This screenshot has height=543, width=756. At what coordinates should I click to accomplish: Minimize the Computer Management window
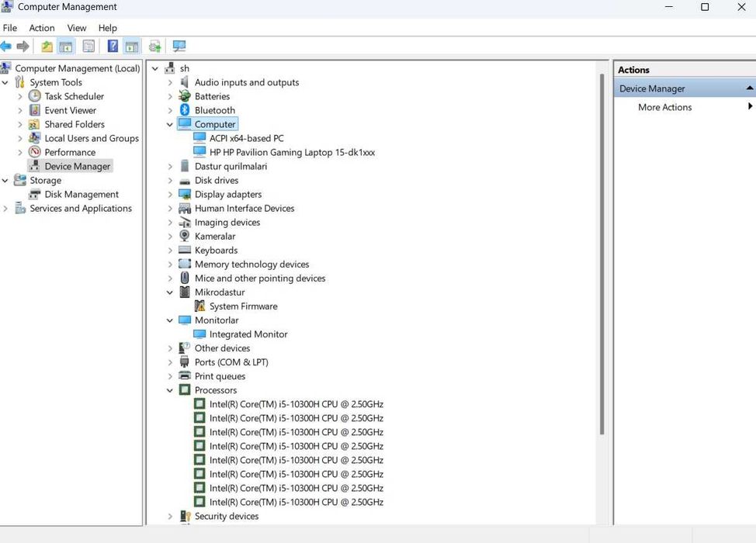669,7
